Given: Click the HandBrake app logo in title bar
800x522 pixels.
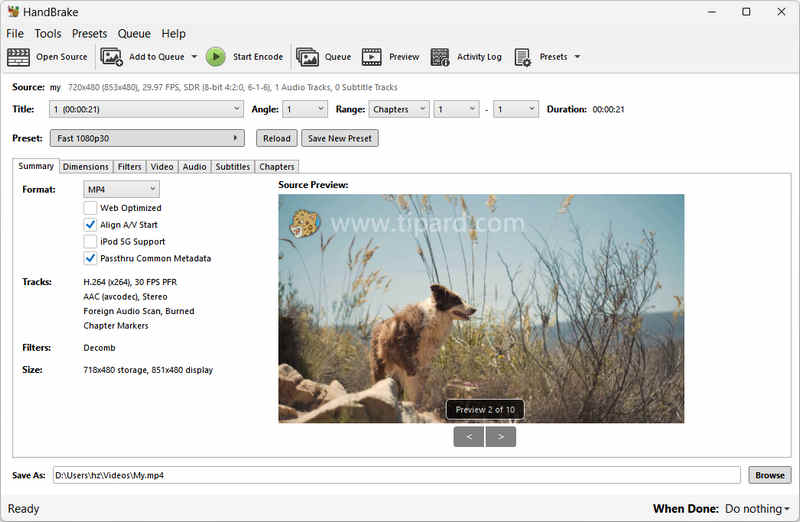Looking at the screenshot, I should click(13, 11).
